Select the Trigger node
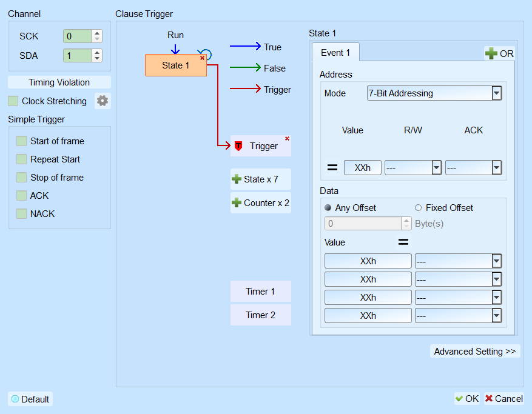 (261, 146)
